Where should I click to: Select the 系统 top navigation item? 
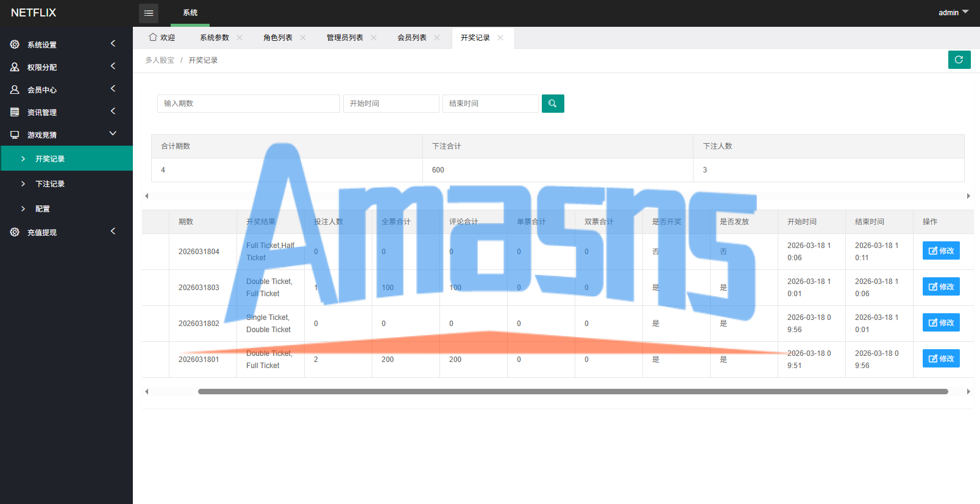tap(190, 13)
